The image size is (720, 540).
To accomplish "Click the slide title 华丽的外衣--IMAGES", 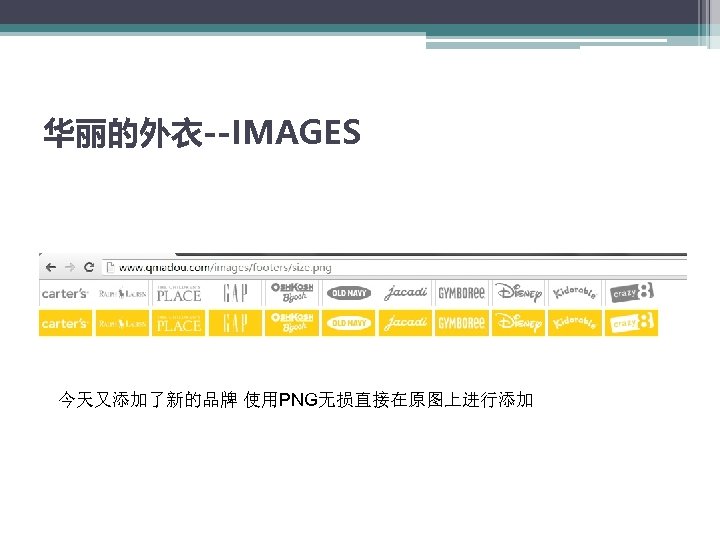I will [x=202, y=133].
